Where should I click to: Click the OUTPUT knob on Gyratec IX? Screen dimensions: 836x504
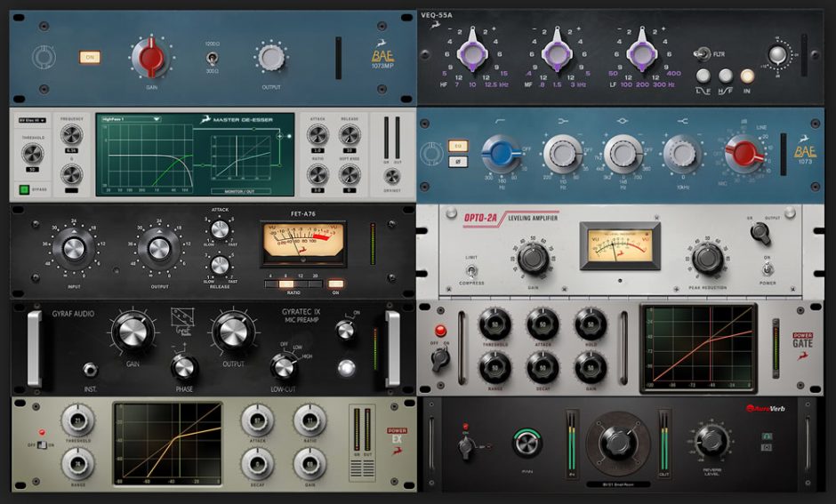[x=234, y=332]
